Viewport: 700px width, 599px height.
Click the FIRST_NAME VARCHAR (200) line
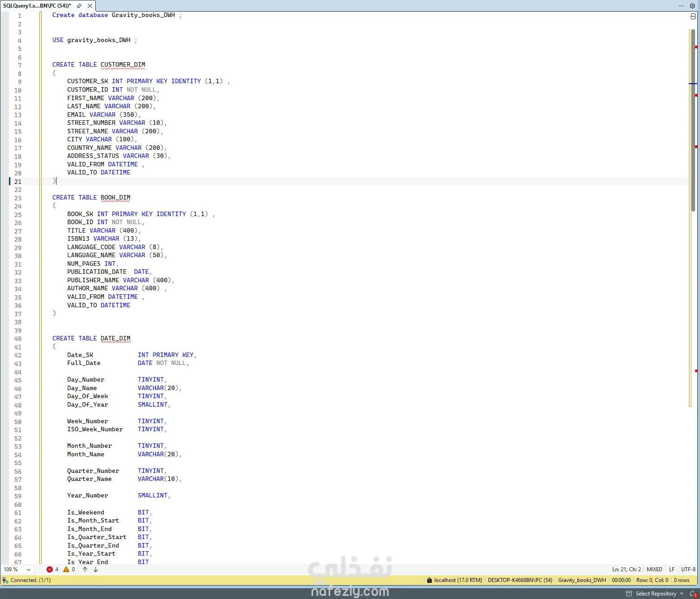click(113, 98)
